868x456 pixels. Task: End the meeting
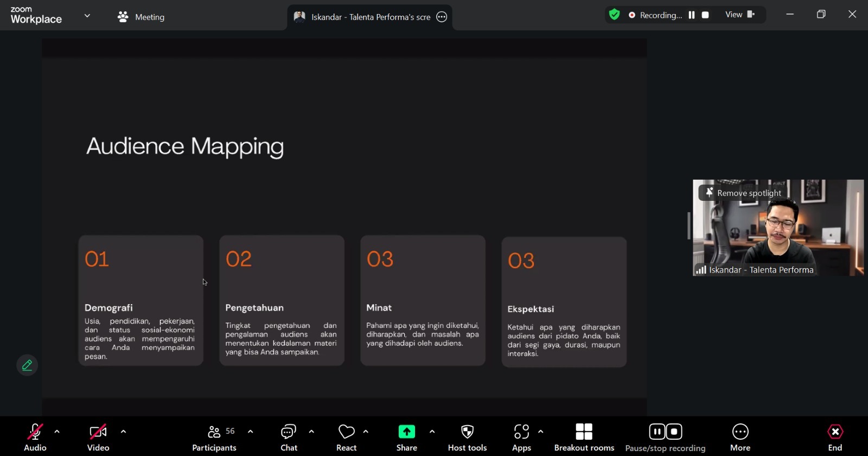click(835, 438)
